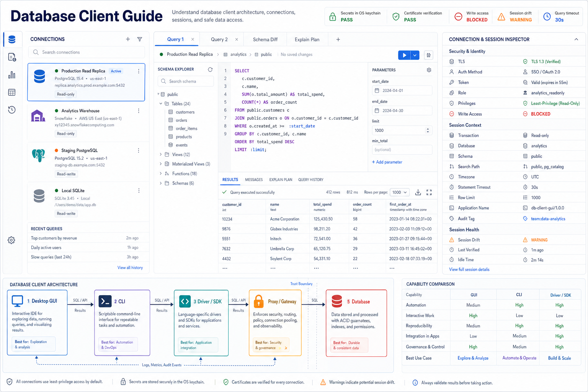
Task: Expand the Functions (18) node
Action: pos(161,174)
